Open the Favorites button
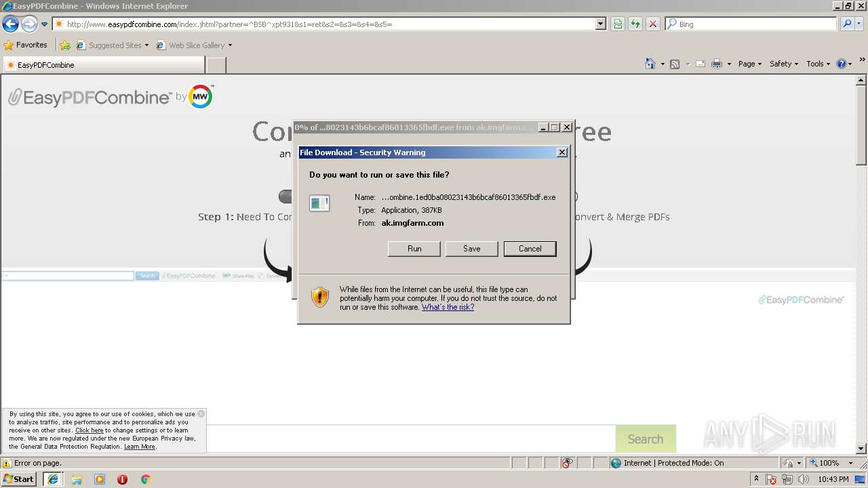This screenshot has width=868, height=488. coord(26,45)
